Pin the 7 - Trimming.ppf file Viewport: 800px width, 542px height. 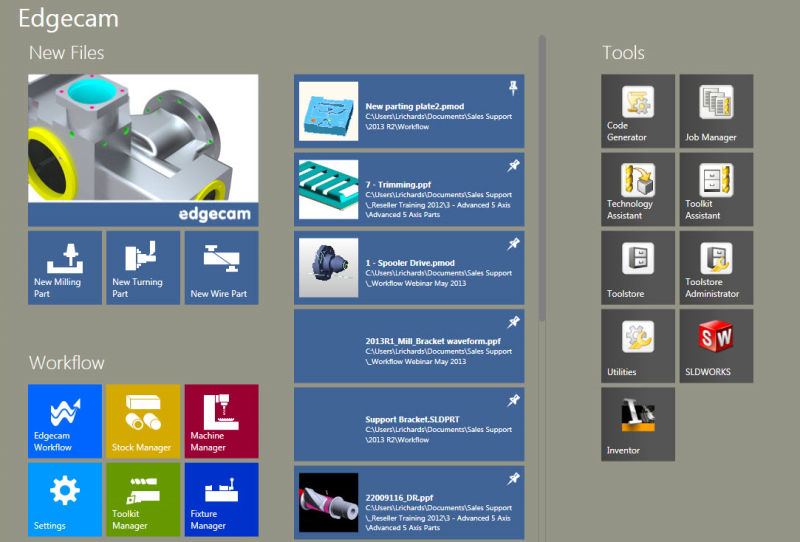click(513, 165)
